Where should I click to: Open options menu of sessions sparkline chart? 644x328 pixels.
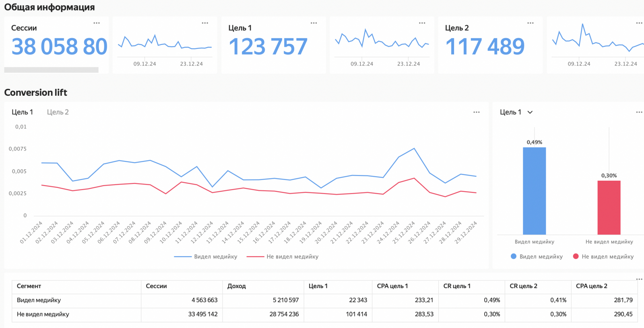click(205, 23)
